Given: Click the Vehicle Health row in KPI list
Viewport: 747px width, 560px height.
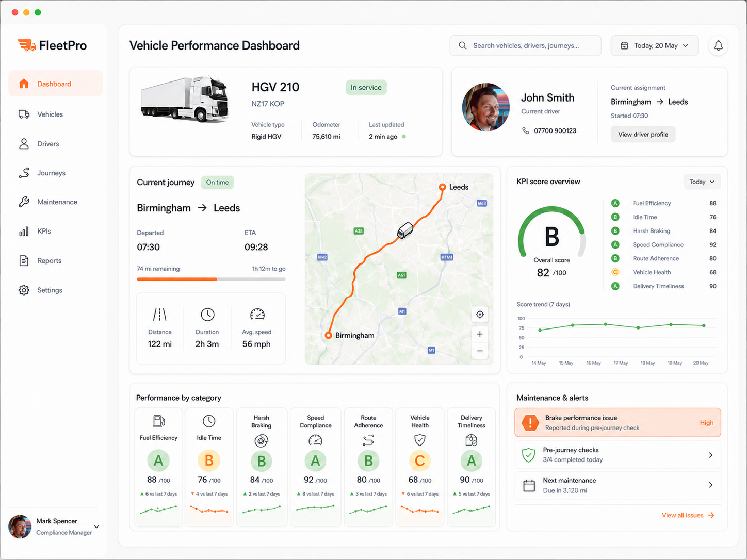Looking at the screenshot, I should pyautogui.click(x=664, y=272).
